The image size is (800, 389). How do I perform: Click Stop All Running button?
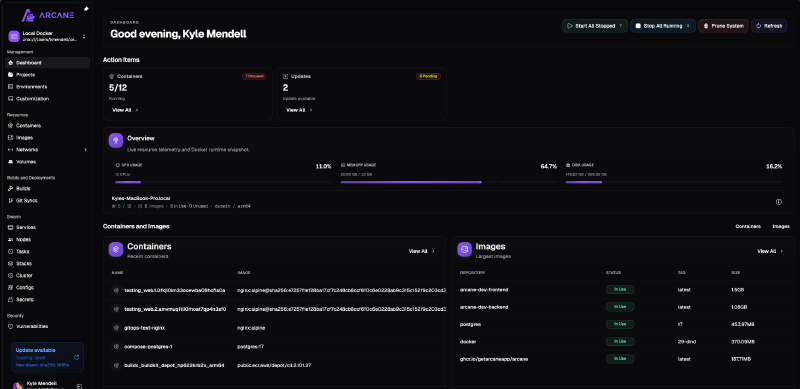click(663, 26)
